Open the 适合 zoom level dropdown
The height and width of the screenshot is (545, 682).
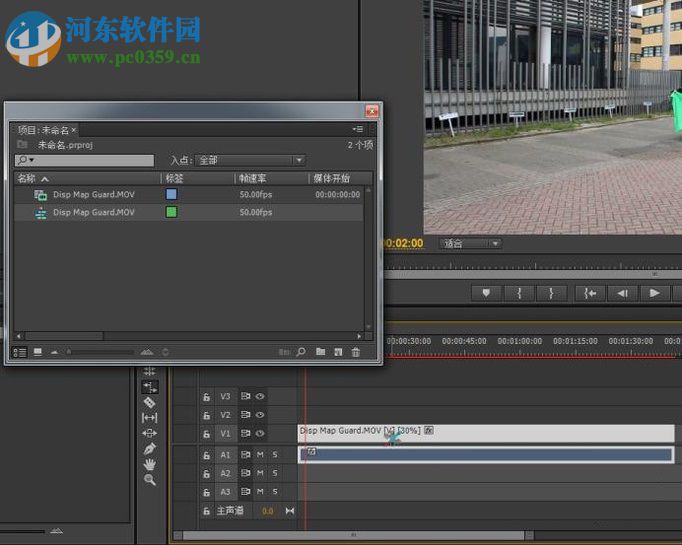[471, 244]
